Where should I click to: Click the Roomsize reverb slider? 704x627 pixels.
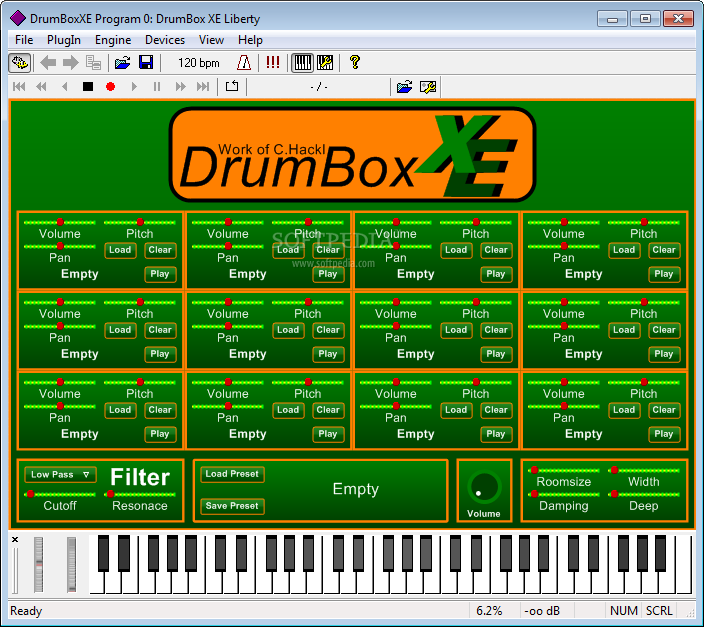(x=563, y=470)
